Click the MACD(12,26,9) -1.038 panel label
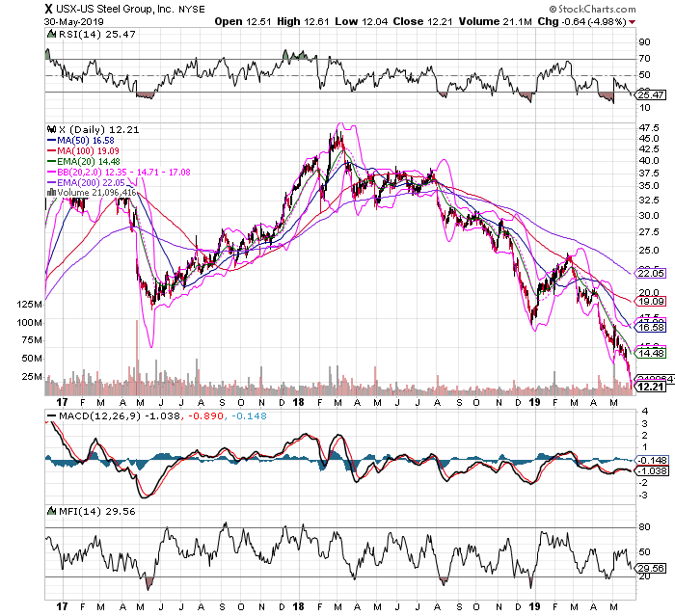 (x=119, y=416)
